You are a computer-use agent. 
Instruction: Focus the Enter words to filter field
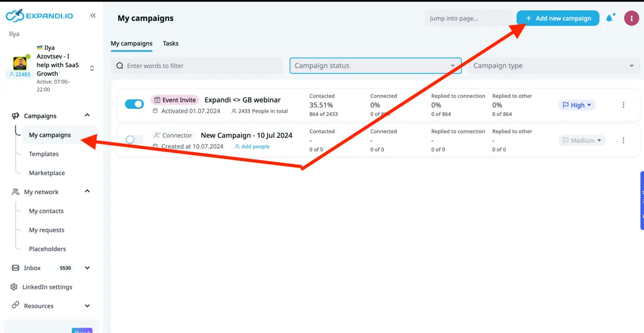pyautogui.click(x=197, y=66)
